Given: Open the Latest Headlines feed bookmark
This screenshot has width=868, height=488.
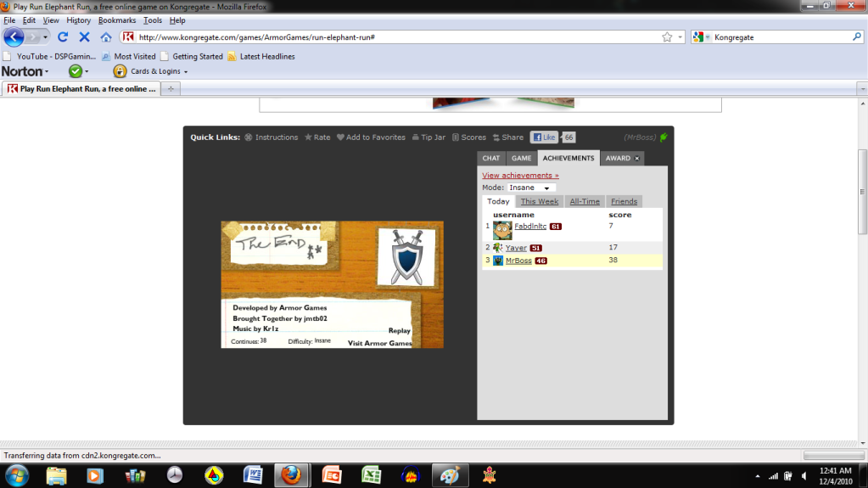Looking at the screenshot, I should point(261,57).
